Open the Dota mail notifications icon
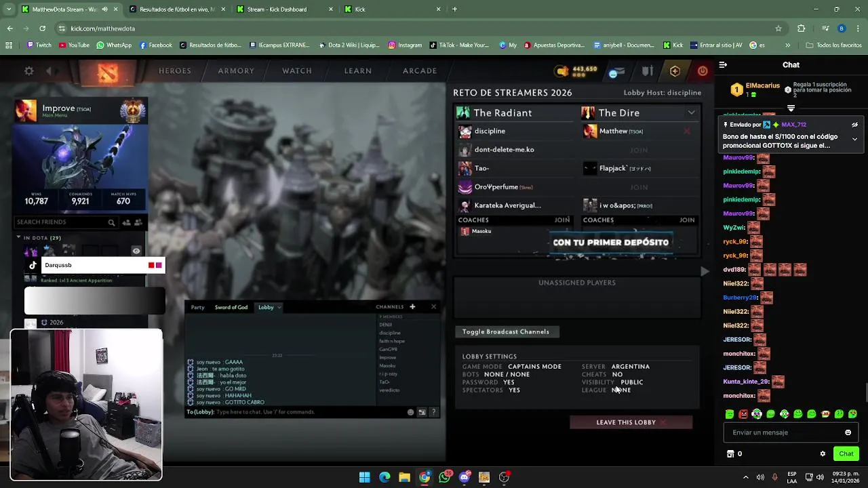 click(616, 71)
